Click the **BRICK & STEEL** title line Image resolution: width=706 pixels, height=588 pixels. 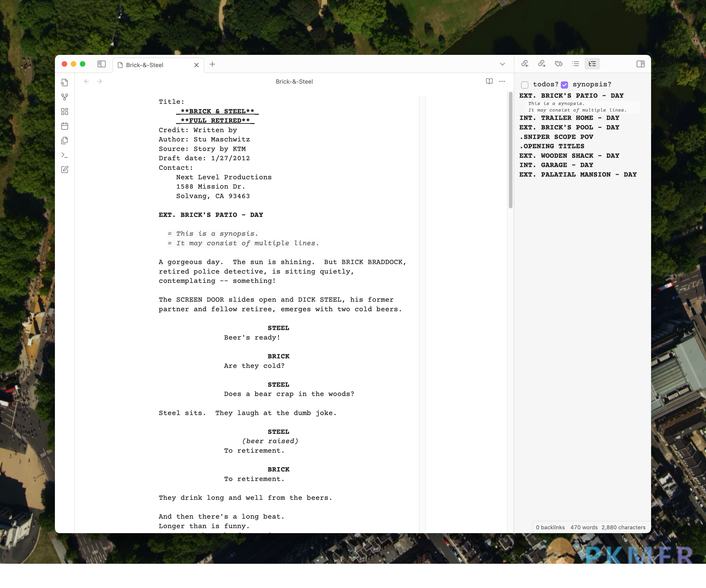217,111
